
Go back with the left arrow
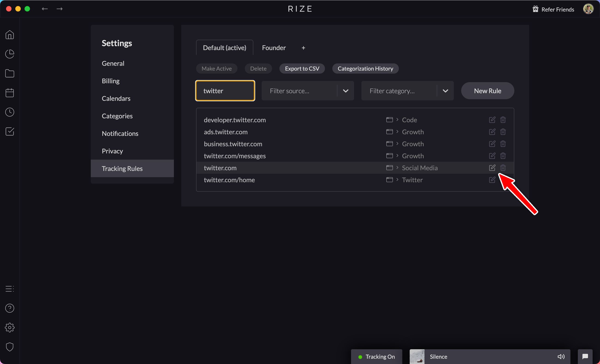[45, 9]
